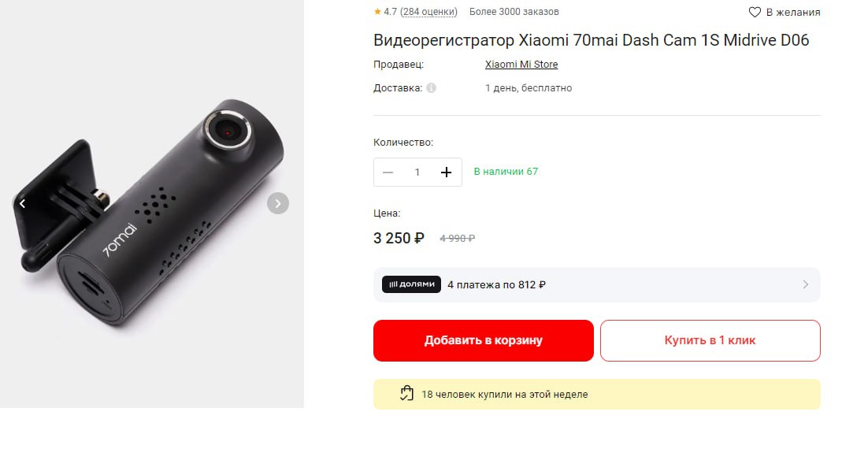Expand Долями payment details chevron

coord(805,284)
